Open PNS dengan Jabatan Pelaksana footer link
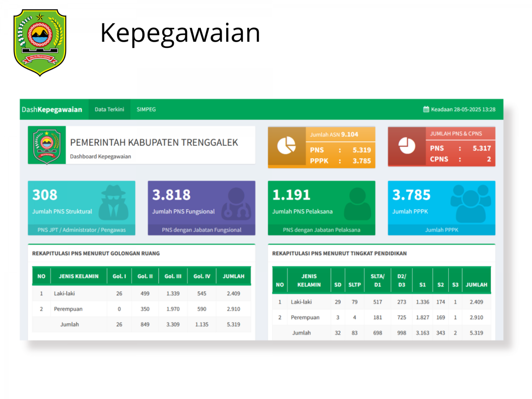Image resolution: width=532 pixels, height=399 pixels. coord(321,230)
